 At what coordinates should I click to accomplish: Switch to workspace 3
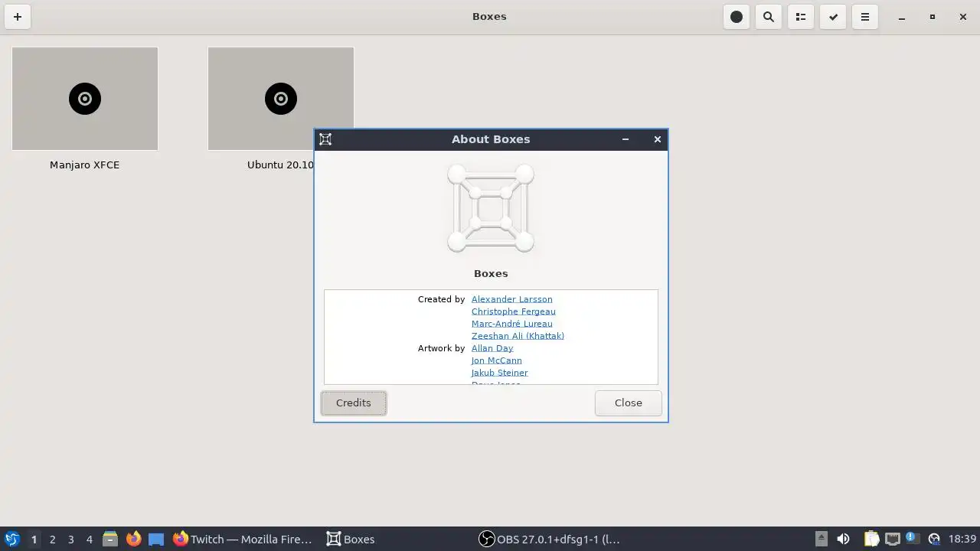coord(70,540)
